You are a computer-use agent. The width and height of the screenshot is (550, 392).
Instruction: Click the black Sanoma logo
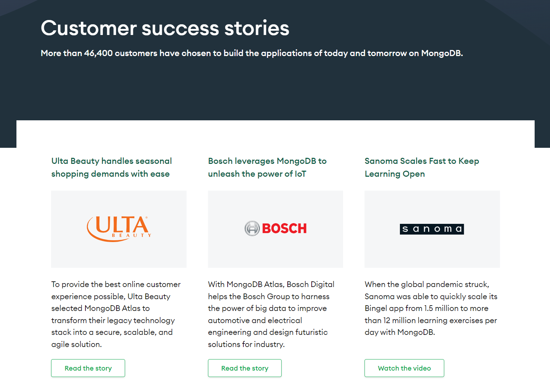pyautogui.click(x=432, y=229)
